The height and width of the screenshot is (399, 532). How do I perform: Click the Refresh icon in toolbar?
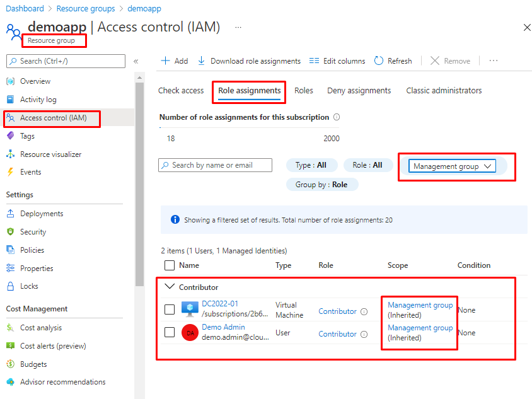pyautogui.click(x=379, y=61)
